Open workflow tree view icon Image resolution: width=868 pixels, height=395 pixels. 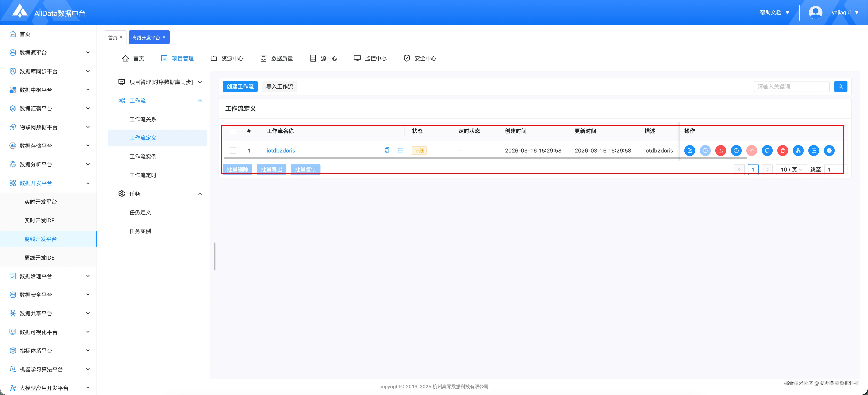click(798, 150)
